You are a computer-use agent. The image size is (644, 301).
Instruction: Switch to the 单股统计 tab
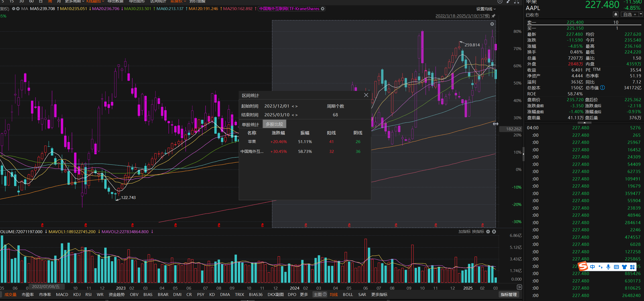250,124
